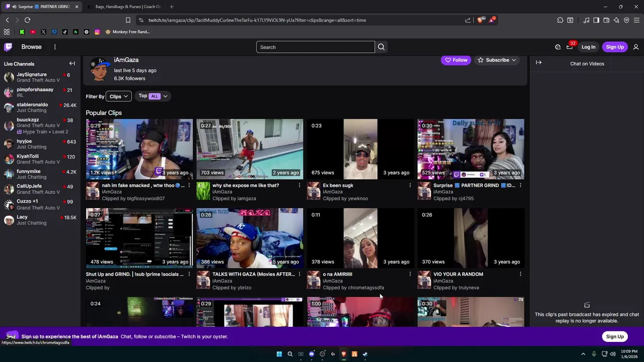
Task: Open stableronaldo live channel
Action: pos(40,107)
